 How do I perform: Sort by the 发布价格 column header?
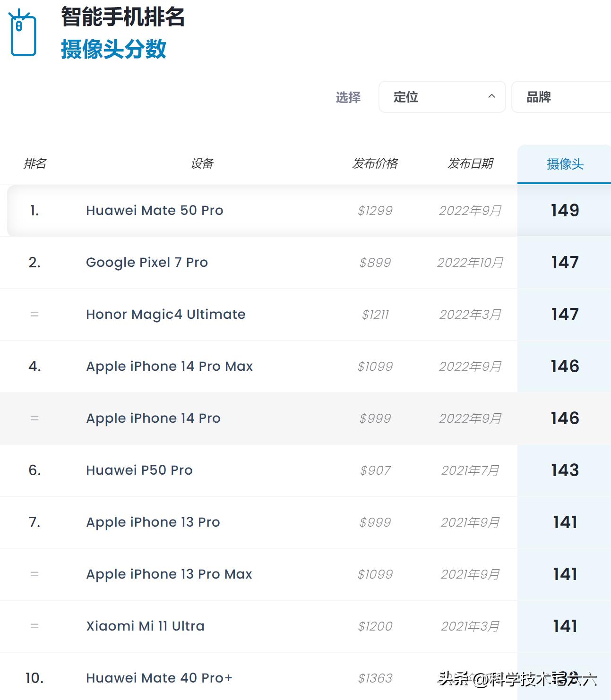point(376,163)
